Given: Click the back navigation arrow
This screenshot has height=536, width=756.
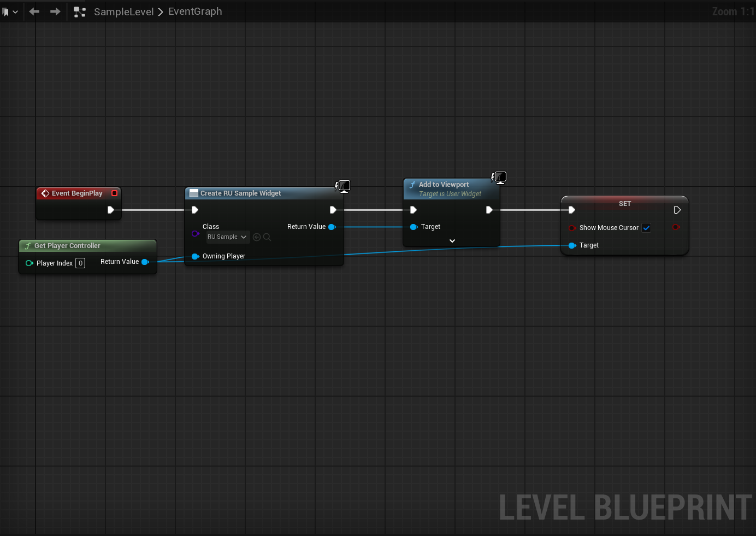Looking at the screenshot, I should point(34,11).
